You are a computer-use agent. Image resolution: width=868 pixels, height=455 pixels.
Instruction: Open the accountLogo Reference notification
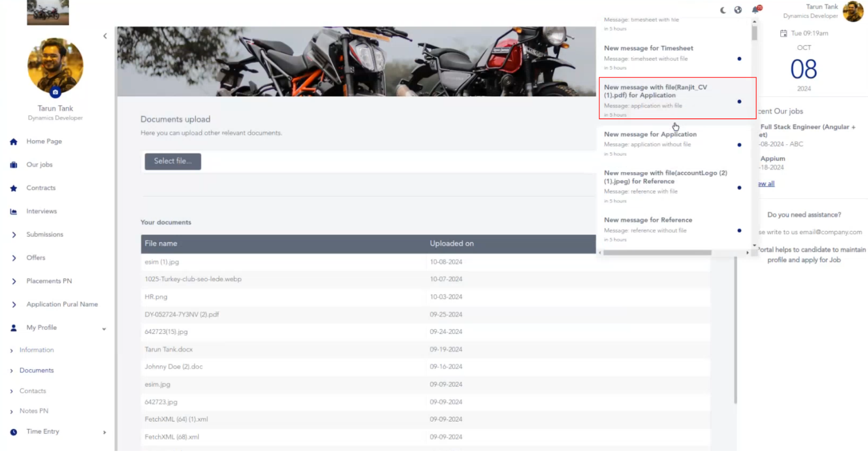[674, 187]
